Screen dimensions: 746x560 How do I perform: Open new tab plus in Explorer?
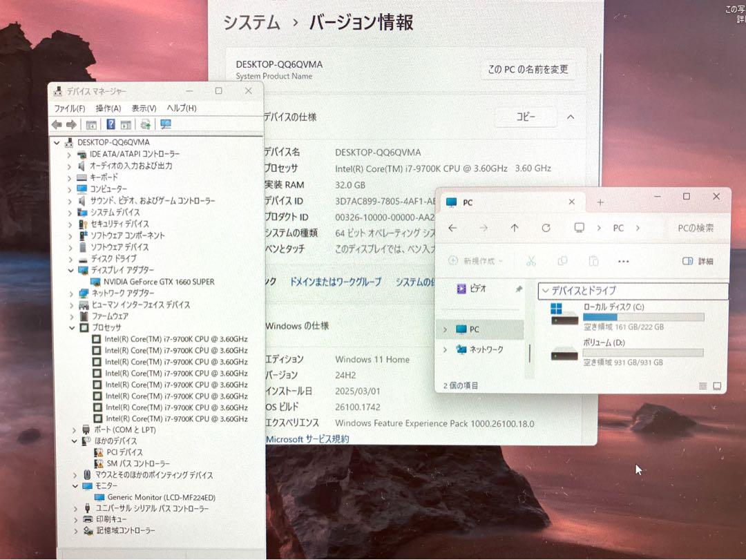(600, 203)
